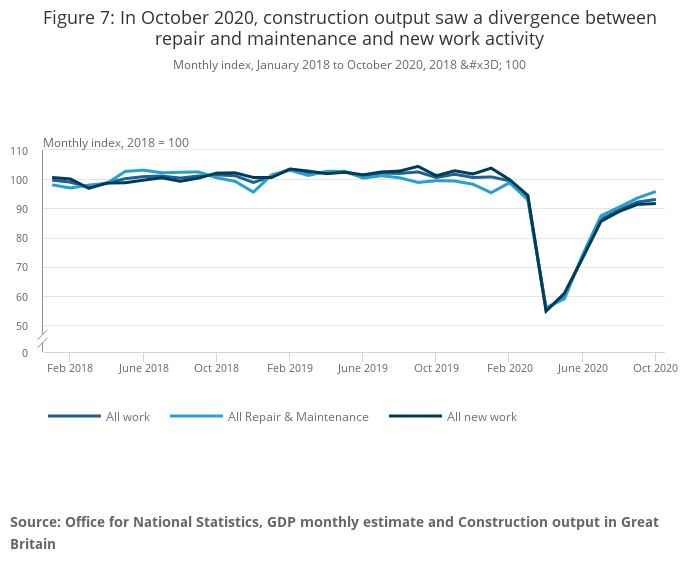The width and height of the screenshot is (700, 574).
Task: Click the Oct 2018 x-axis label
Action: click(216, 368)
